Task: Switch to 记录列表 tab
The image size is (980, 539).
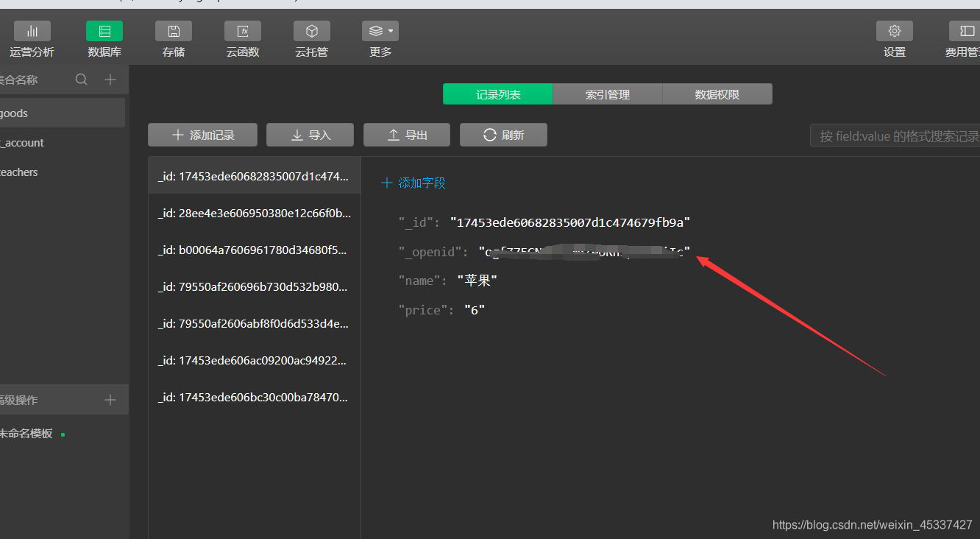Action: pyautogui.click(x=498, y=94)
